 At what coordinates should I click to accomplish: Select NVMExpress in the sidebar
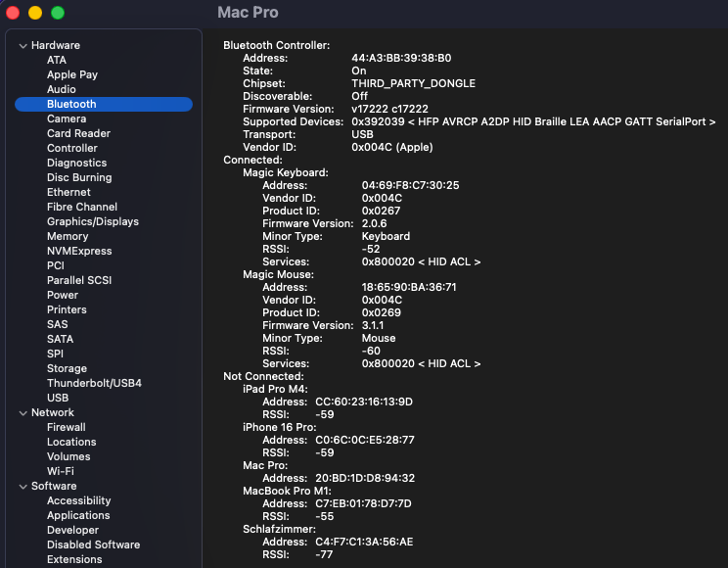tap(79, 251)
